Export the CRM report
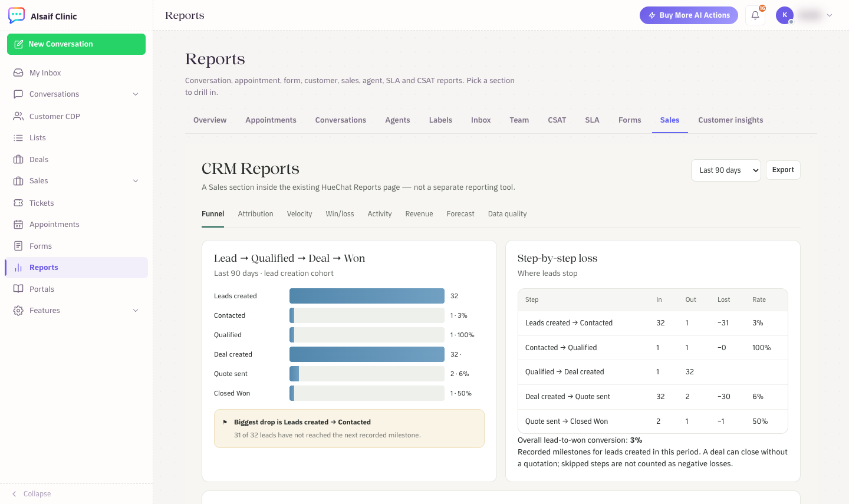The height and width of the screenshot is (504, 849). pos(783,170)
